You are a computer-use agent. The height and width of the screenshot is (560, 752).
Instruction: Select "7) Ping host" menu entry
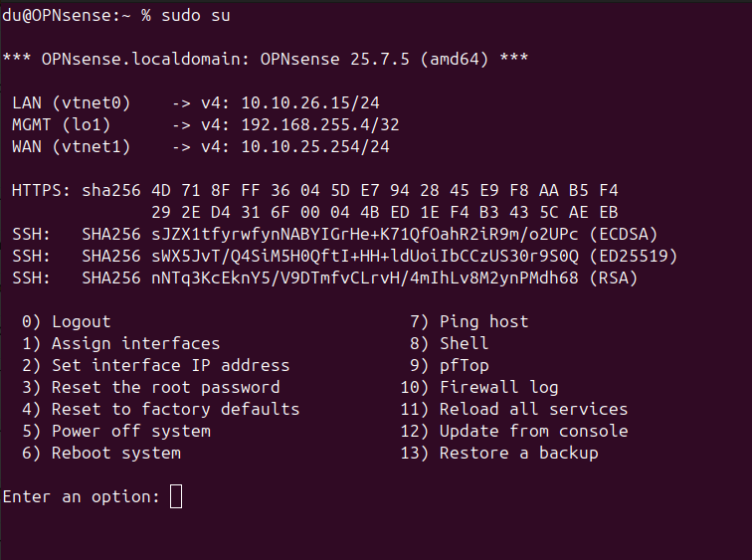click(469, 321)
